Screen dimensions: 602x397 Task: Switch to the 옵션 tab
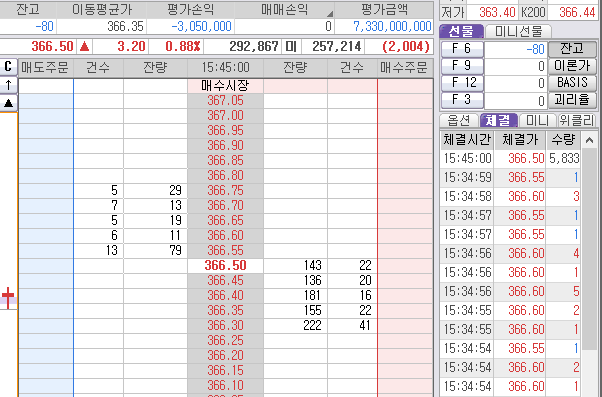(x=459, y=121)
